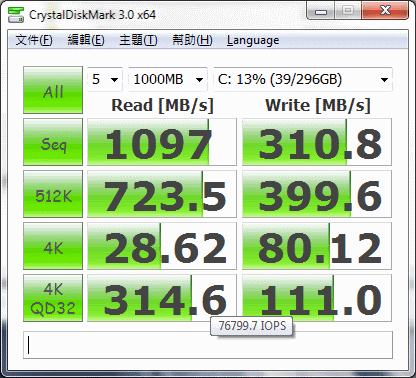Expand the drive selector showing C: 13%
Viewport: 416px width, 378px height.
pyautogui.click(x=303, y=79)
